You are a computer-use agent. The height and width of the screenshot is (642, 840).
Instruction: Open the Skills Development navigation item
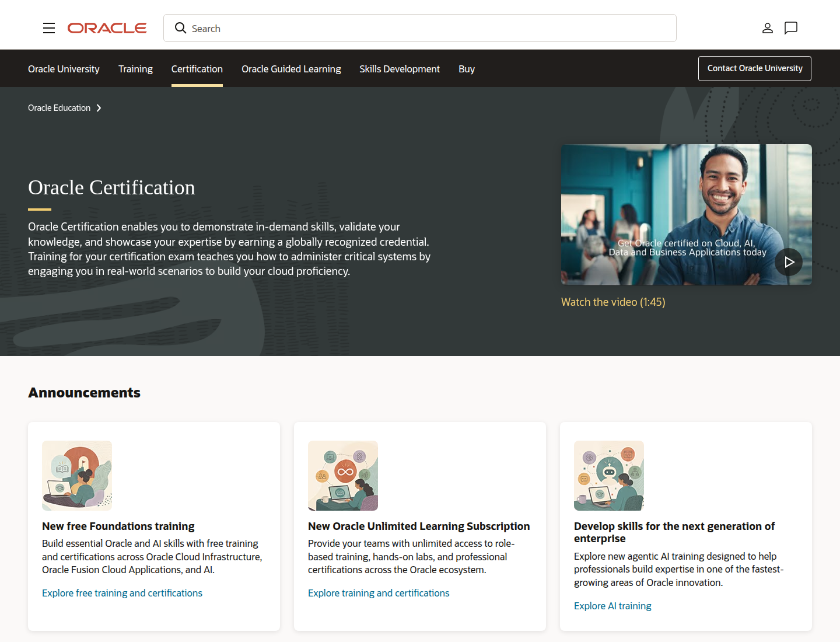click(400, 69)
